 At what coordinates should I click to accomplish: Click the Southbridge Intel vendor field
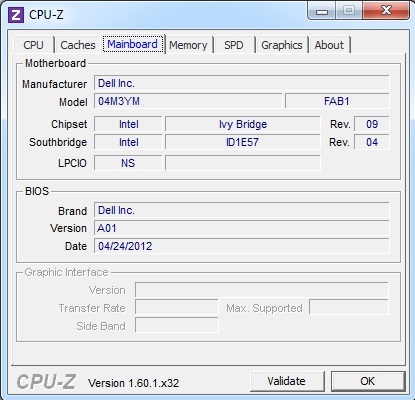128,142
